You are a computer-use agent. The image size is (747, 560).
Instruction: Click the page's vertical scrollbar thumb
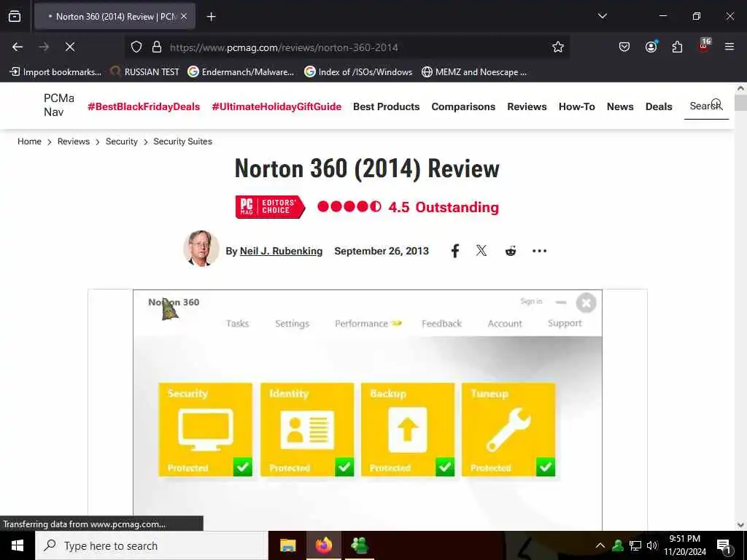pyautogui.click(x=740, y=103)
